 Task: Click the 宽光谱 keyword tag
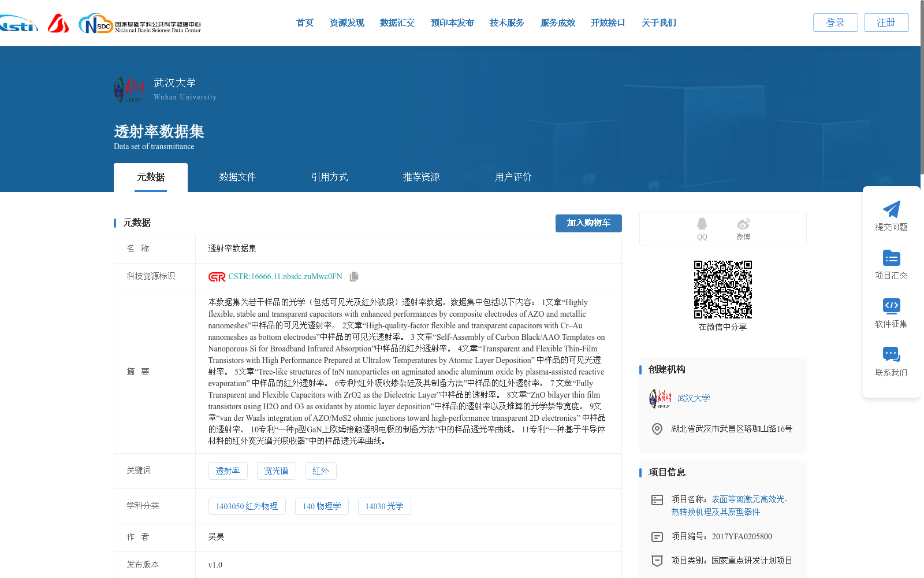tap(276, 471)
